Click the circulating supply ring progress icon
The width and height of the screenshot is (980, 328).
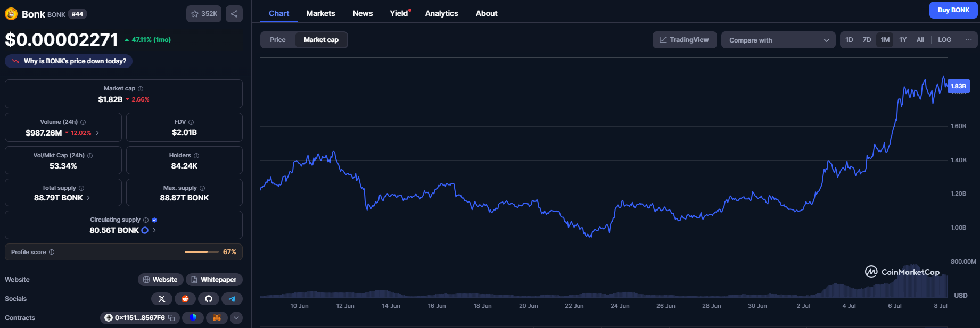tap(145, 230)
